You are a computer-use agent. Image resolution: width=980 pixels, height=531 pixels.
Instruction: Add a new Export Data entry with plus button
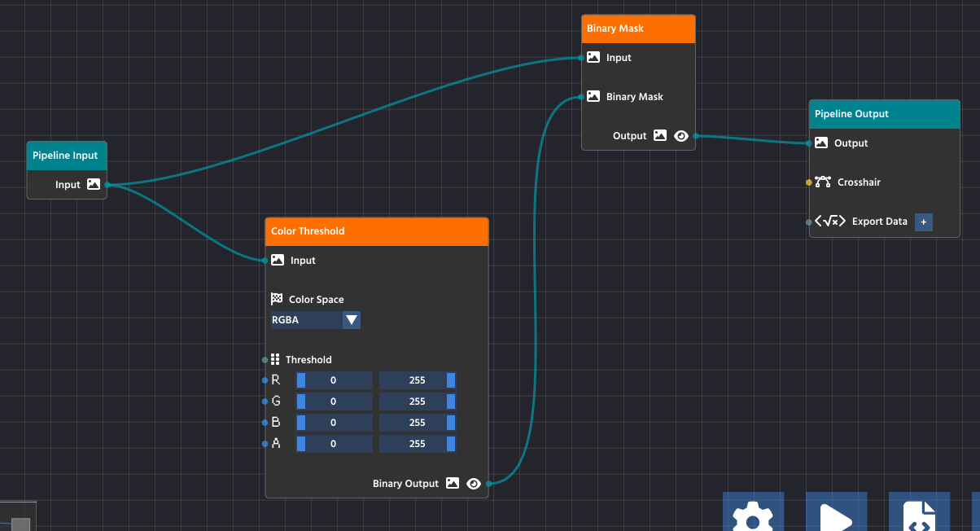[x=923, y=222]
